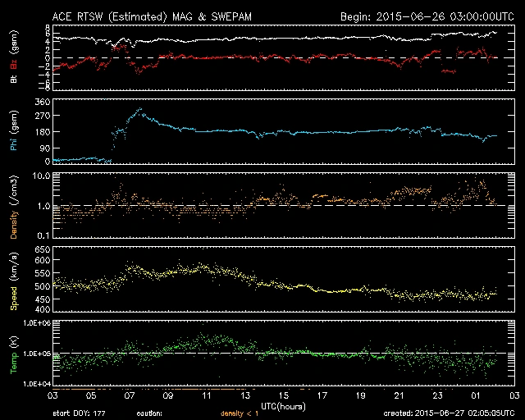Click the "11" hour label on time axis
This screenshot has height=420, width=525.
click(207, 395)
